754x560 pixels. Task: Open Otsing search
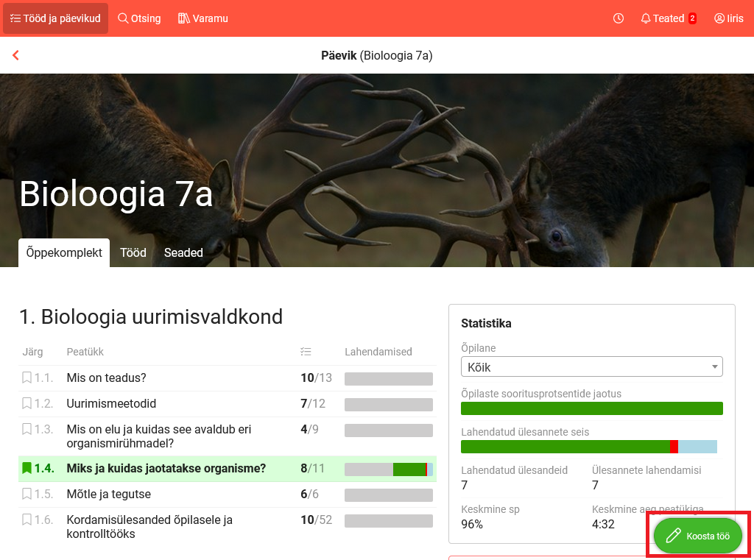pos(139,18)
